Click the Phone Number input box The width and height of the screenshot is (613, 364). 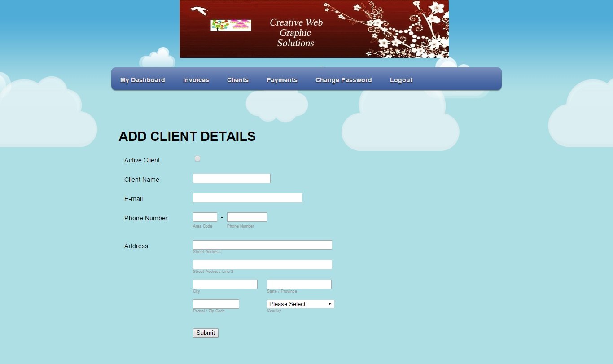click(x=247, y=217)
